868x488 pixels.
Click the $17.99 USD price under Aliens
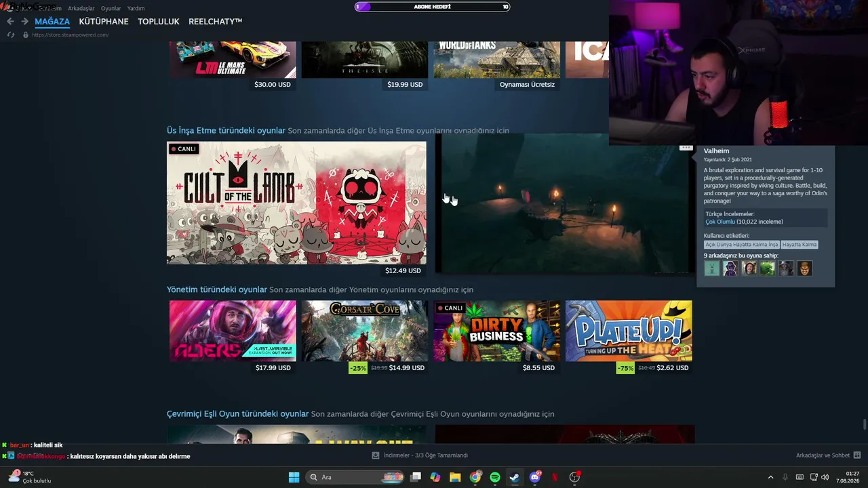(x=273, y=368)
